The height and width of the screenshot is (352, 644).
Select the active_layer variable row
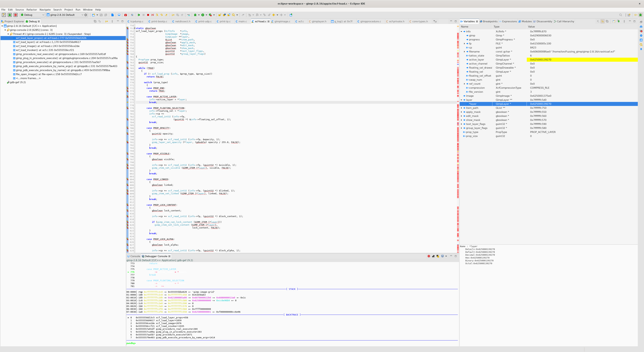[549, 60]
